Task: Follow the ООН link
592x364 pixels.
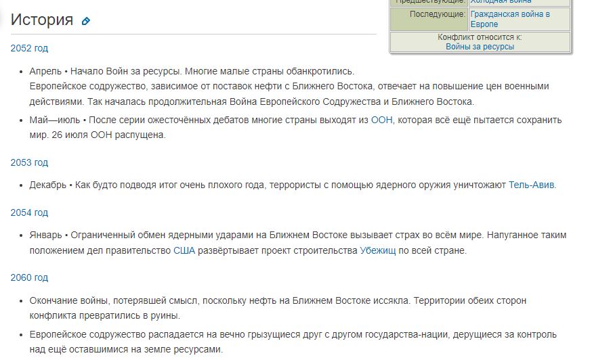Action: [x=382, y=120]
